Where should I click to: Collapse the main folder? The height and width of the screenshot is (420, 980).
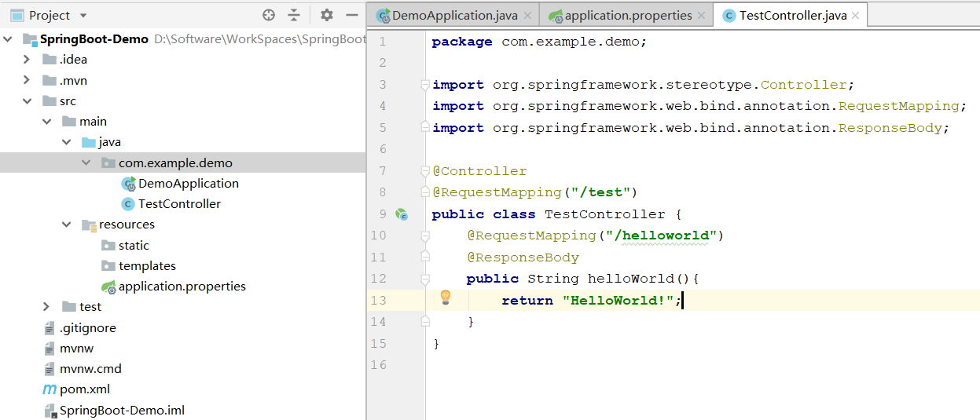click(x=47, y=121)
